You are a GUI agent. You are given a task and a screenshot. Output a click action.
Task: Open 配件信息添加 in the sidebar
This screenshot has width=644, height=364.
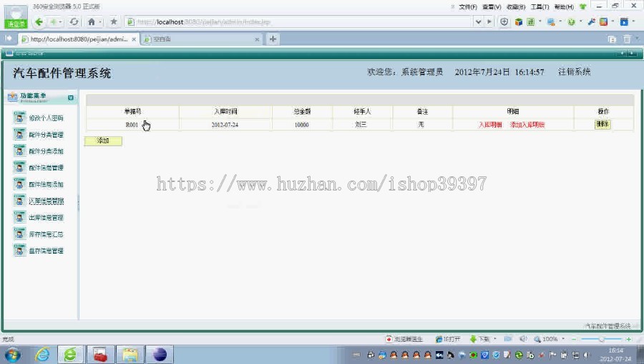(x=46, y=184)
